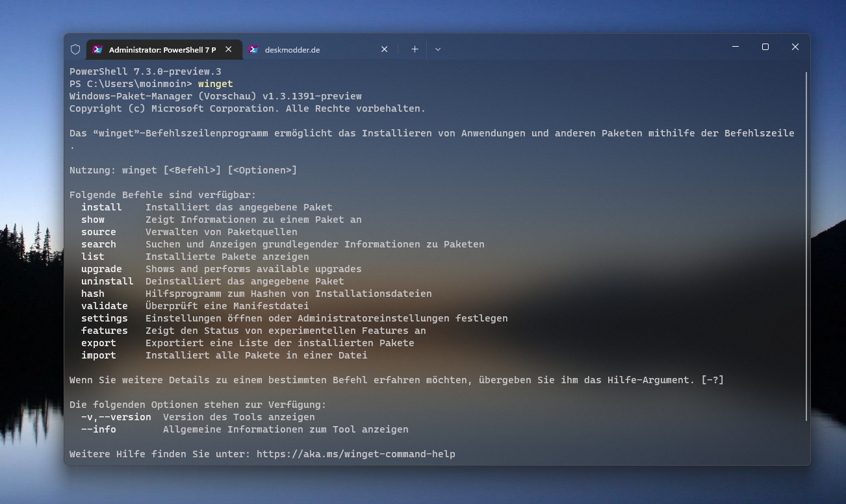Minimize the terminal window
This screenshot has height=504, width=846.
(x=736, y=47)
